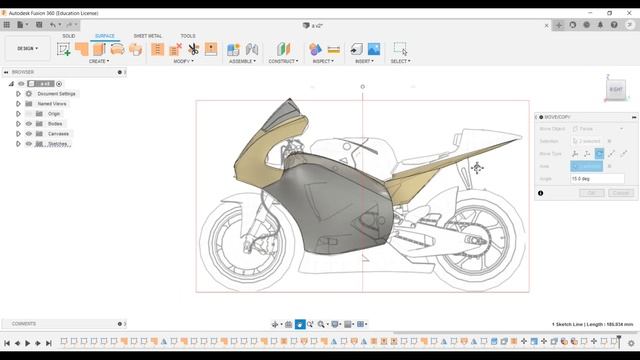Select the surface Loft tool
The image size is (640, 360).
coord(135,49)
